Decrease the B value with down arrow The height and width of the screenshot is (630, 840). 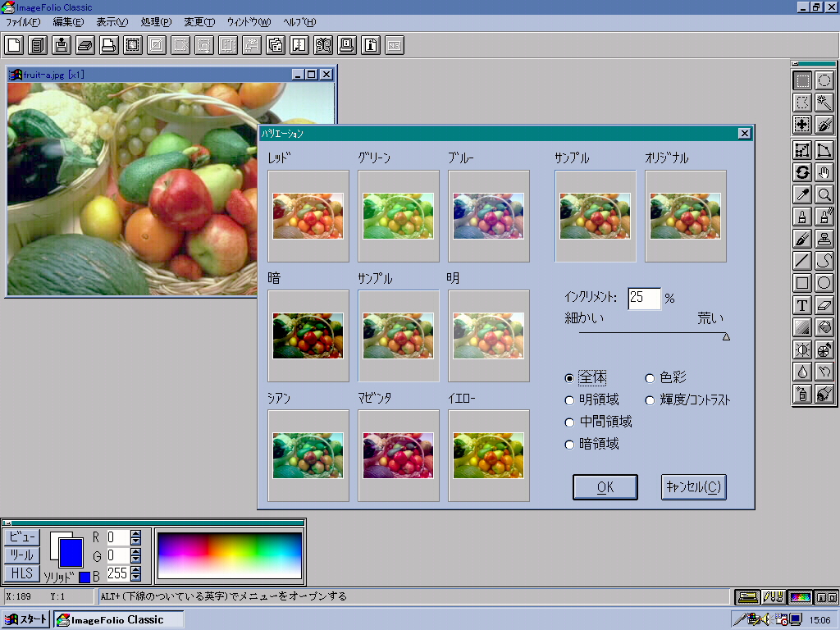[x=135, y=577]
